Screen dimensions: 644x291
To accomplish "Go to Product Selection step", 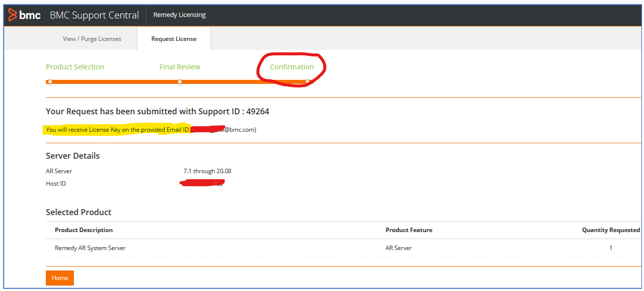I will (75, 67).
